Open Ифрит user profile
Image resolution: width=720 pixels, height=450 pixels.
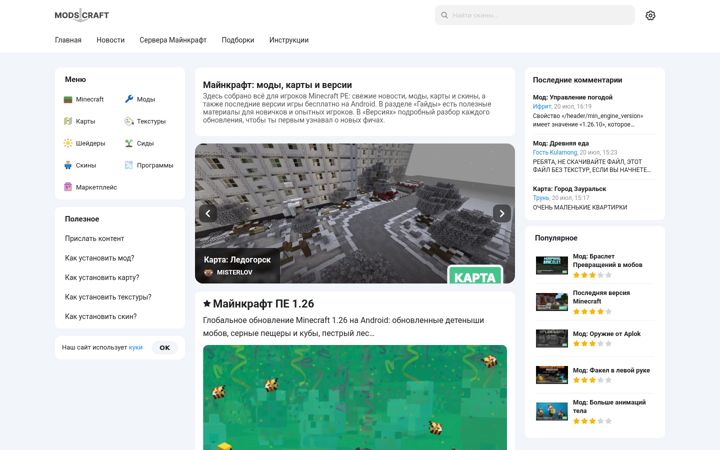pos(542,107)
